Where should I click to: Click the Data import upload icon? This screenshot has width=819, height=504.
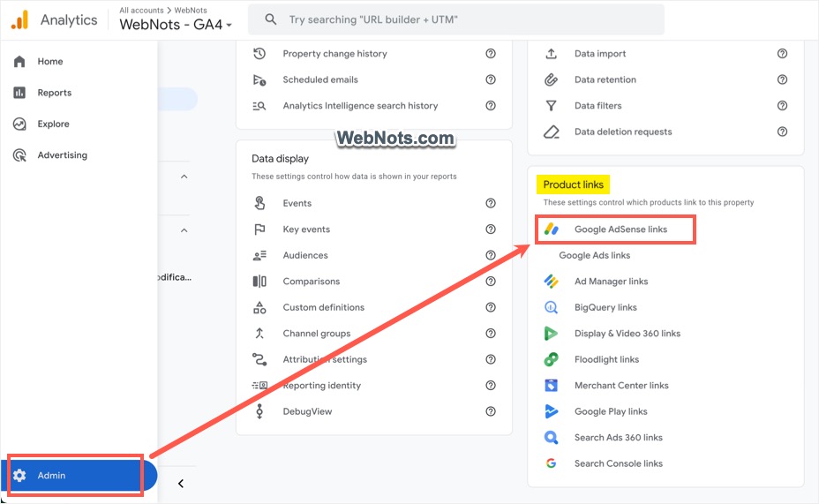pos(551,54)
